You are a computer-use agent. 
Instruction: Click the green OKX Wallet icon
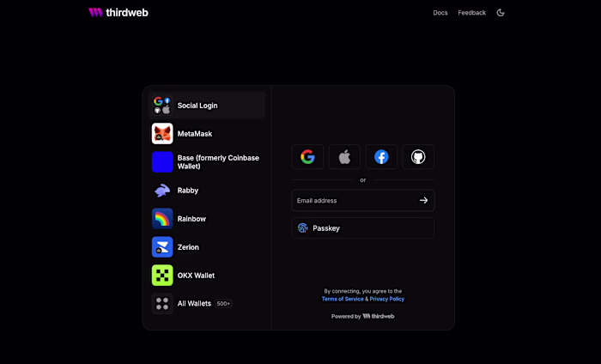pyautogui.click(x=162, y=276)
